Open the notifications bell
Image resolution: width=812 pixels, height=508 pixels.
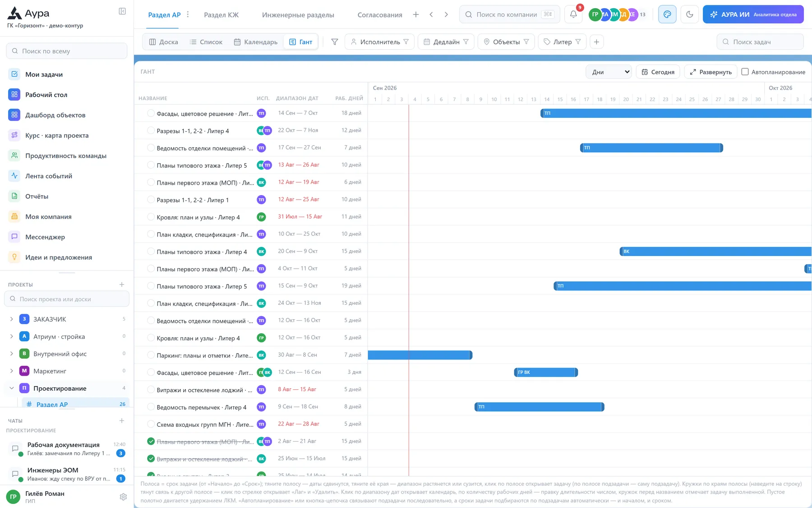[573, 14]
